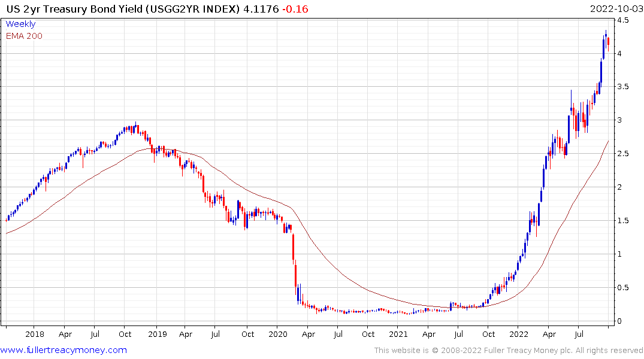644x359 pixels.
Task: Click the '3.5' y-axis label
Action: click(622, 87)
